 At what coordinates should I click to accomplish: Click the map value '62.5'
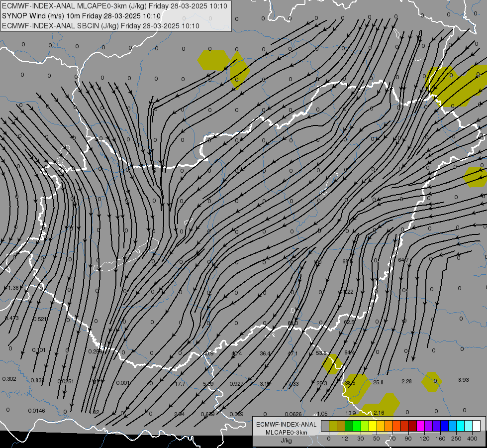349,322
